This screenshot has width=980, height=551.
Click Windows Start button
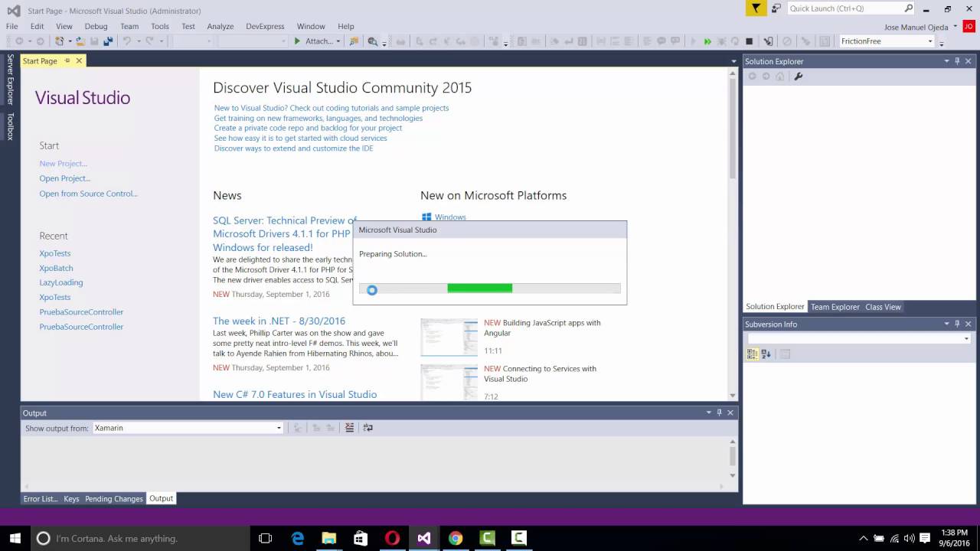(15, 538)
